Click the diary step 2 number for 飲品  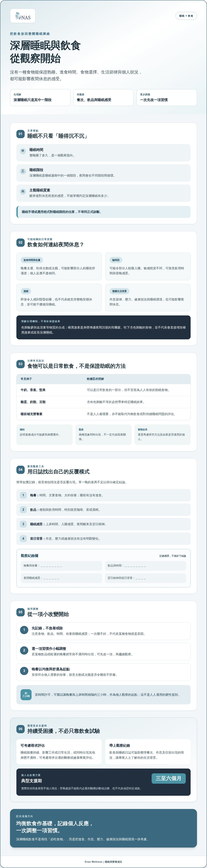23,510
